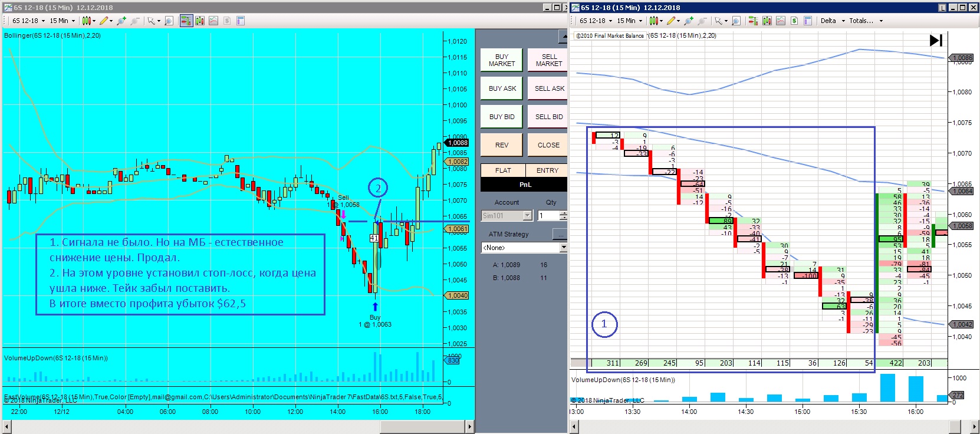Click left arrow of left chart scrollbar

click(x=7, y=426)
